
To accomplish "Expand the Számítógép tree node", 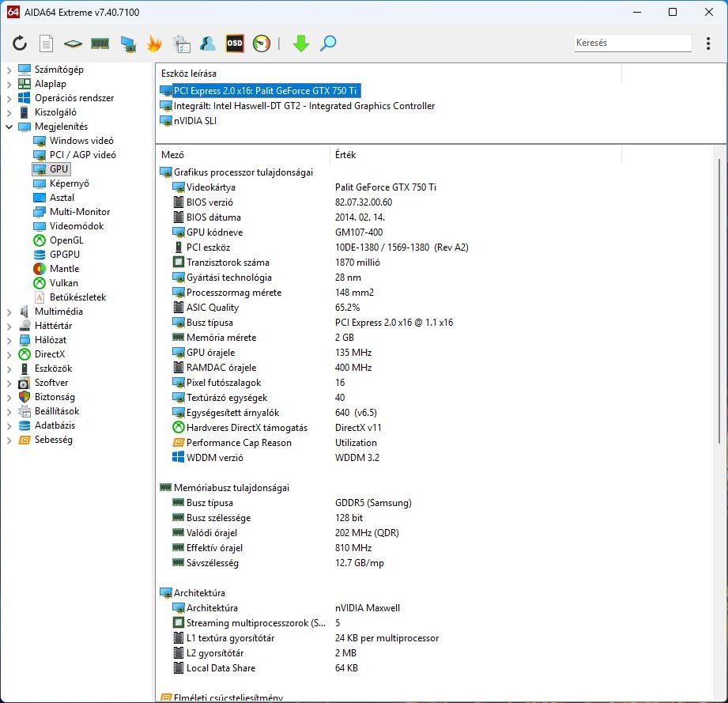I will [x=9, y=70].
